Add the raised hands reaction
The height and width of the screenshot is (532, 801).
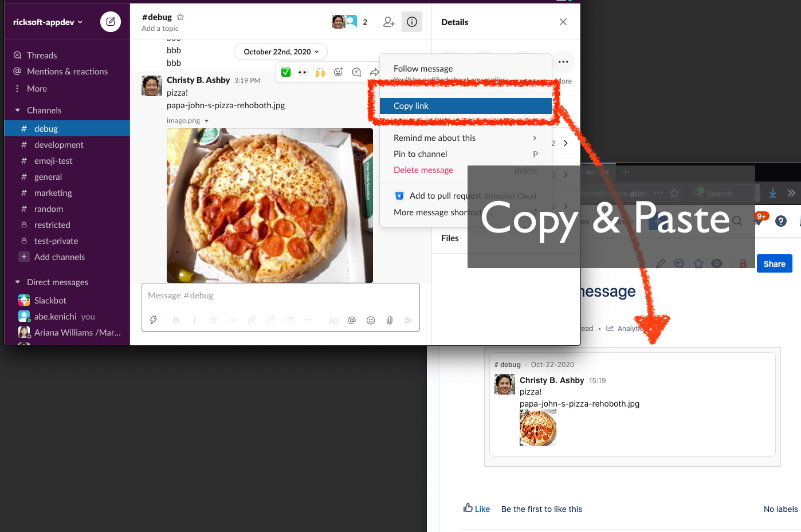tap(320, 72)
